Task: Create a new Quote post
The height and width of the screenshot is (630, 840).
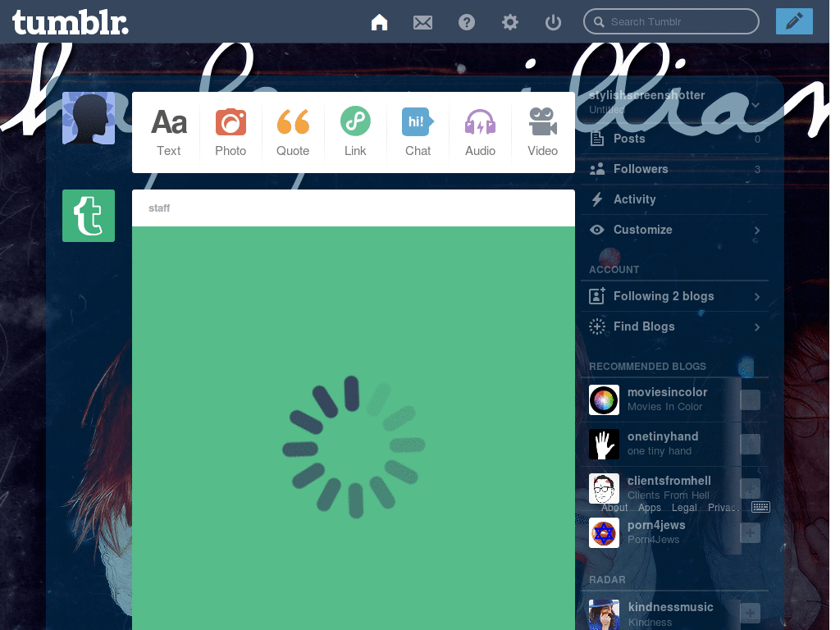Action: 293,132
